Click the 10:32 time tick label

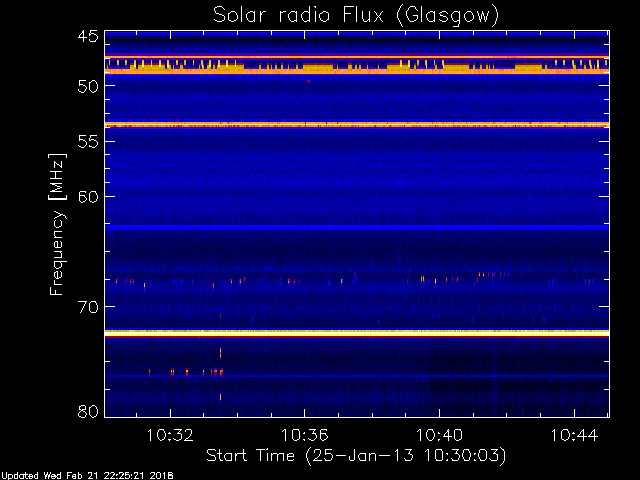click(170, 435)
